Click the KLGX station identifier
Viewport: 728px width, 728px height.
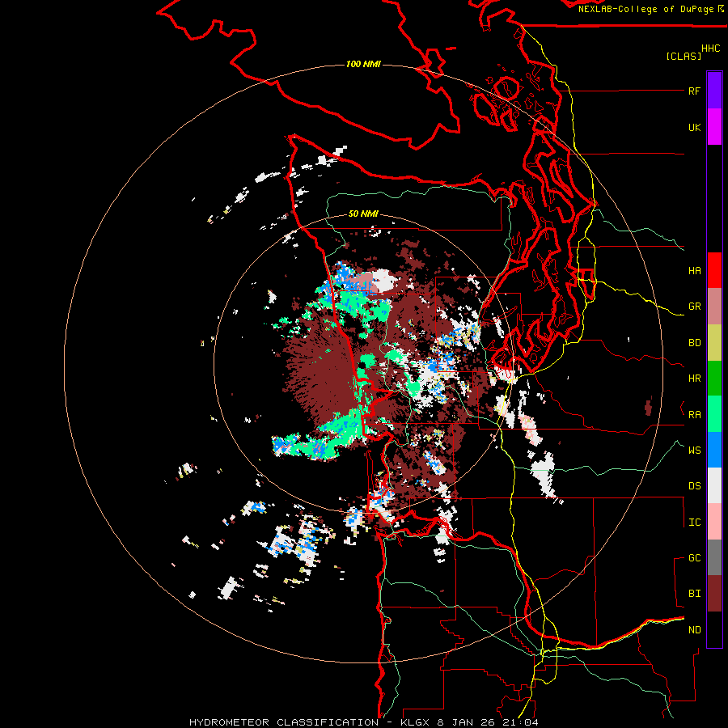pyautogui.click(x=416, y=722)
